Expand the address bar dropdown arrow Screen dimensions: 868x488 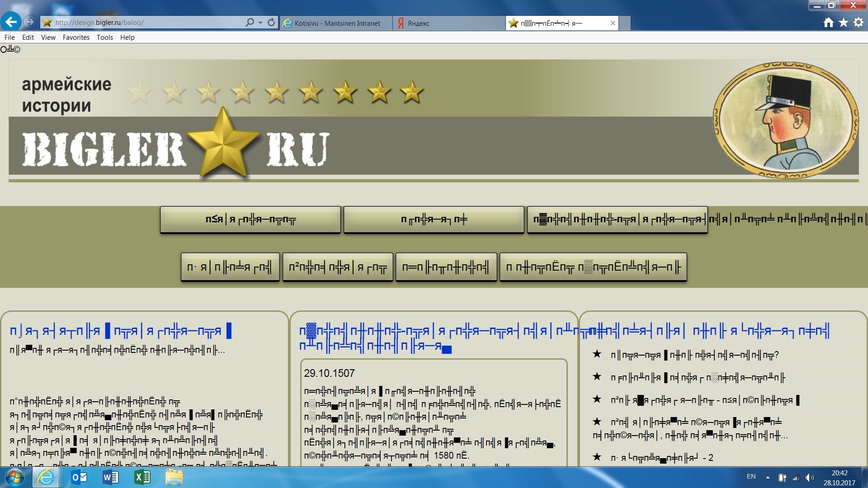tap(260, 23)
